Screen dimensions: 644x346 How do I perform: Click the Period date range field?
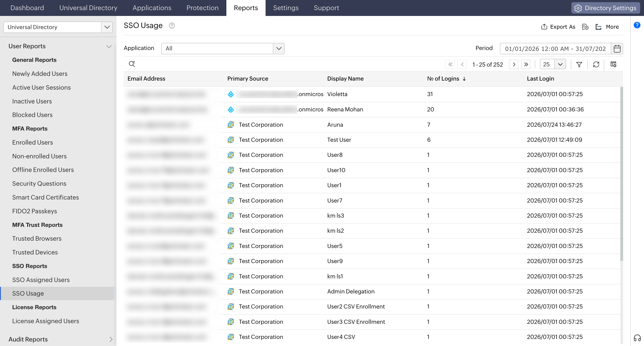(x=555, y=48)
